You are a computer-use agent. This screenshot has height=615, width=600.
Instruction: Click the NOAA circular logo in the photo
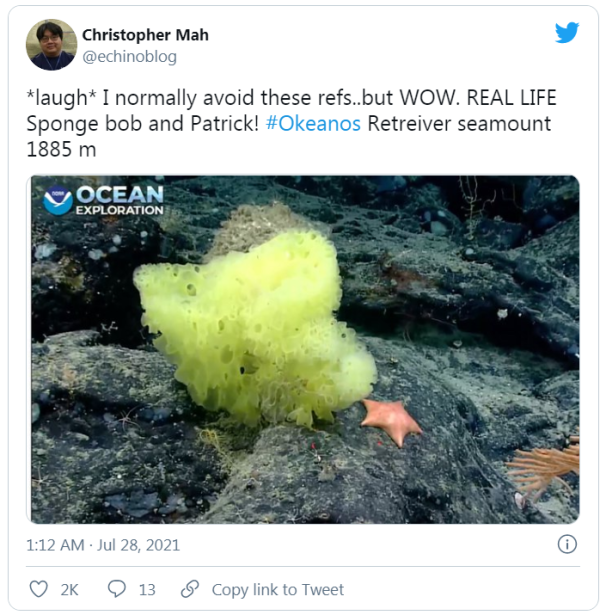click(x=58, y=200)
